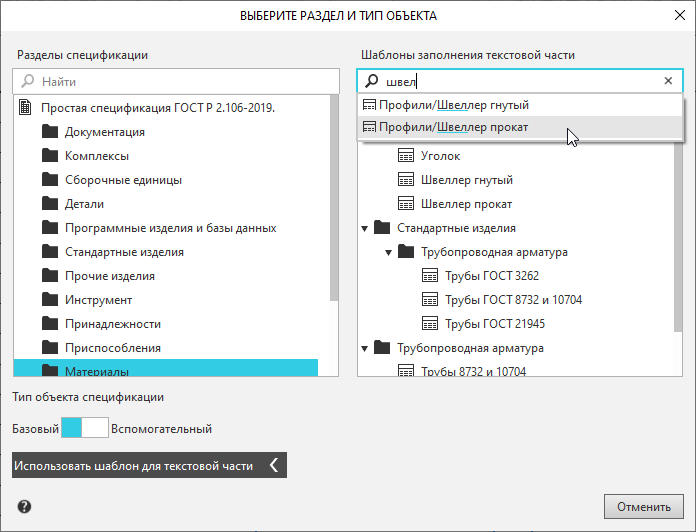
Task: Click the Швеллер гнутый table icon in tree
Action: coord(406,180)
